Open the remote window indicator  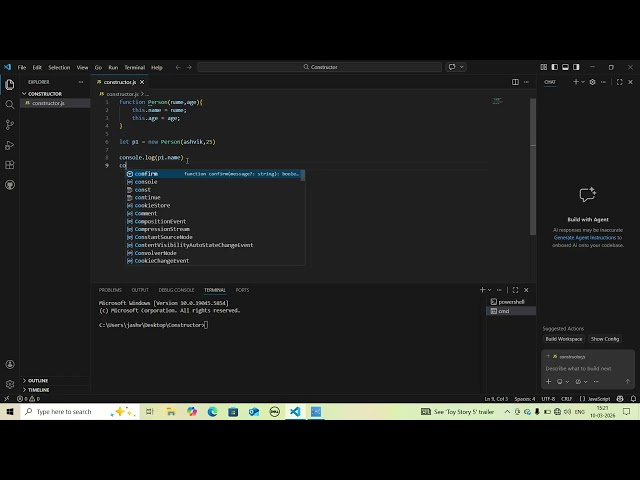coord(7,399)
